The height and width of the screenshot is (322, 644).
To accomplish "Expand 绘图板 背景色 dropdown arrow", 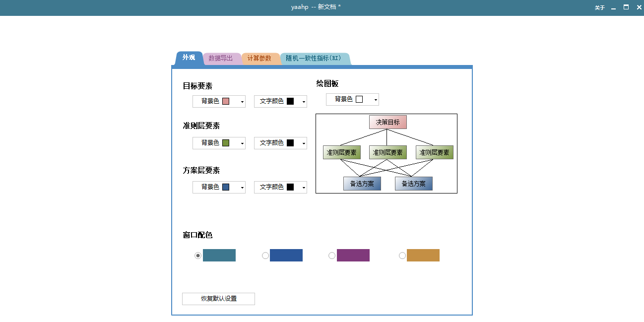I will point(376,100).
